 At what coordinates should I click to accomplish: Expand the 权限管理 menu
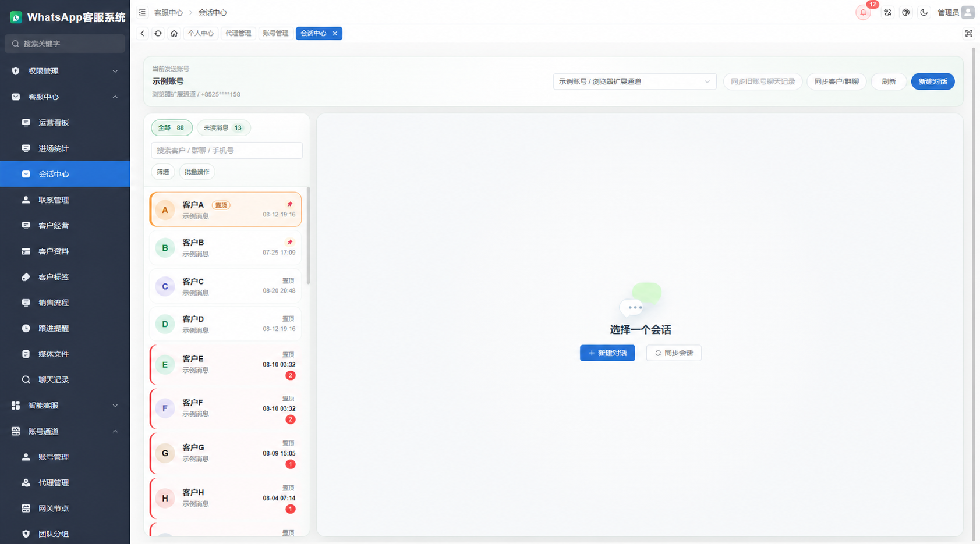(x=65, y=71)
